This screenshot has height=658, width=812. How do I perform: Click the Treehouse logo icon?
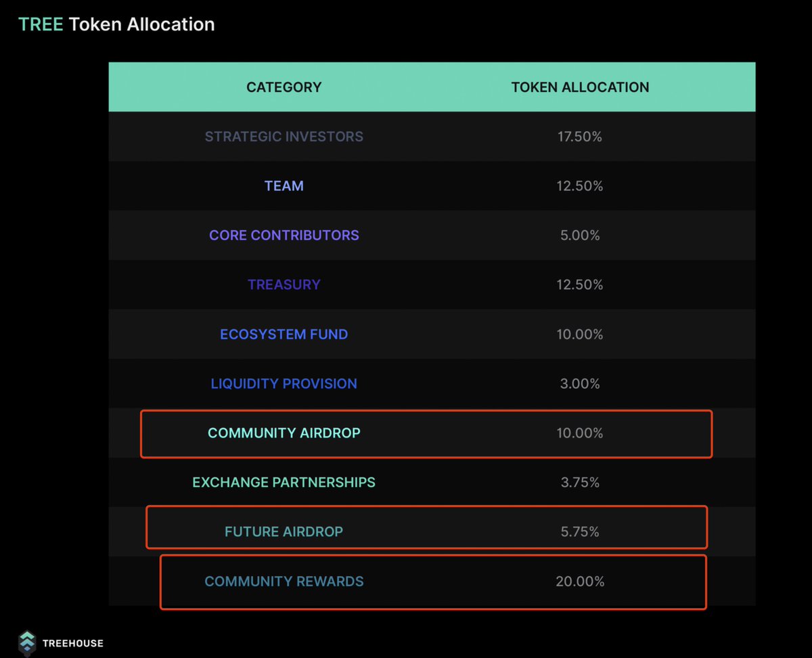(x=27, y=643)
